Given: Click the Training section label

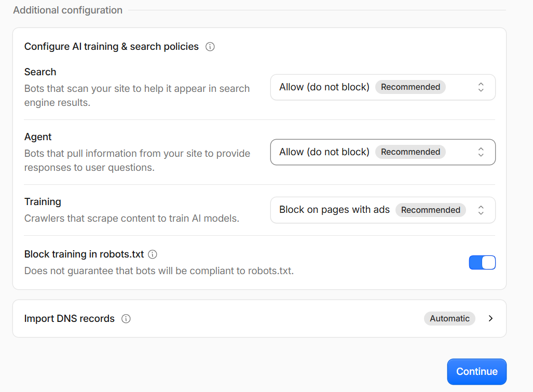Looking at the screenshot, I should point(43,201).
